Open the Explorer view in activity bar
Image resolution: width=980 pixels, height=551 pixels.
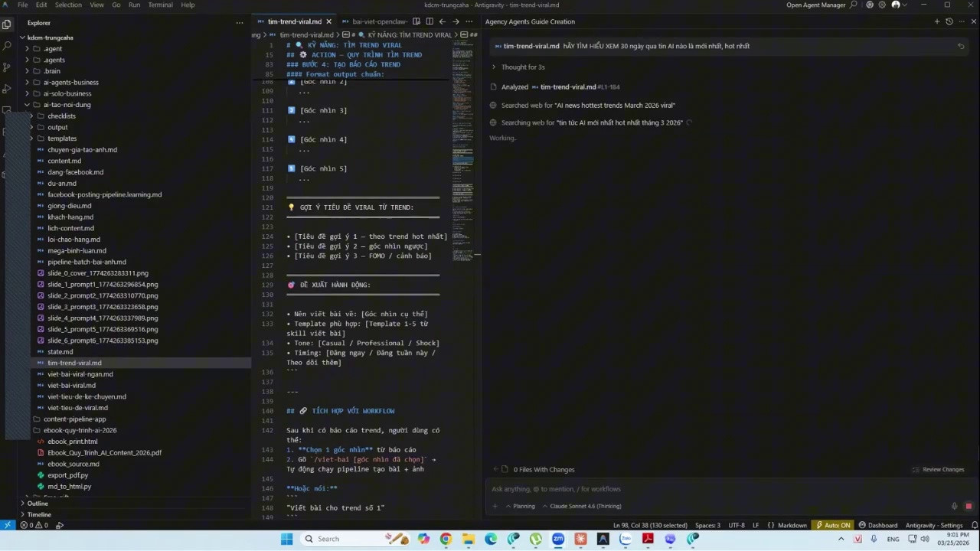(x=7, y=24)
